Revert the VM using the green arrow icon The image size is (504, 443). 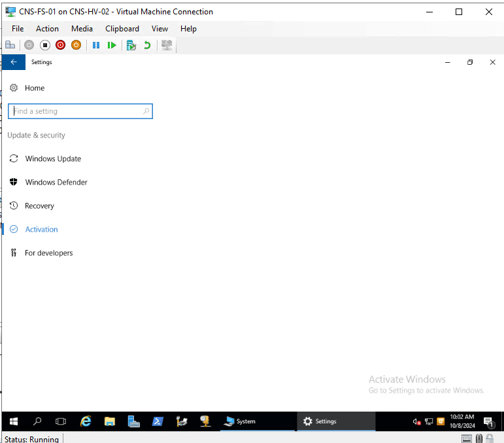(147, 45)
